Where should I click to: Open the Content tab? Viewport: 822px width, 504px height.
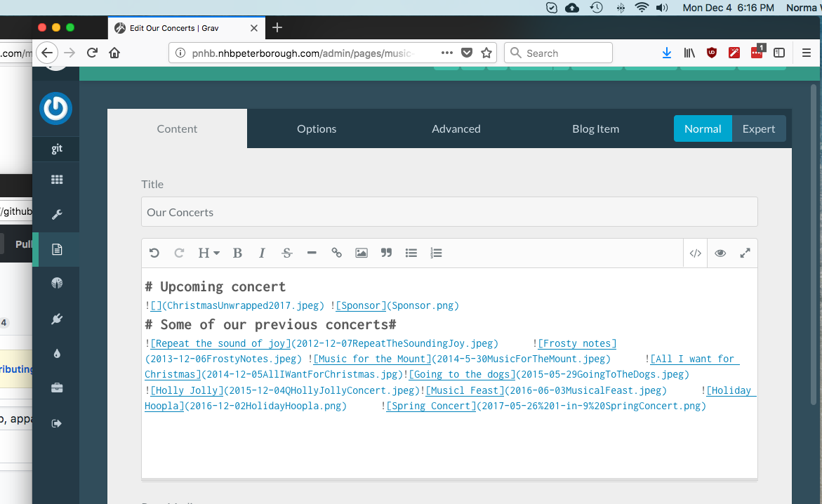(177, 129)
